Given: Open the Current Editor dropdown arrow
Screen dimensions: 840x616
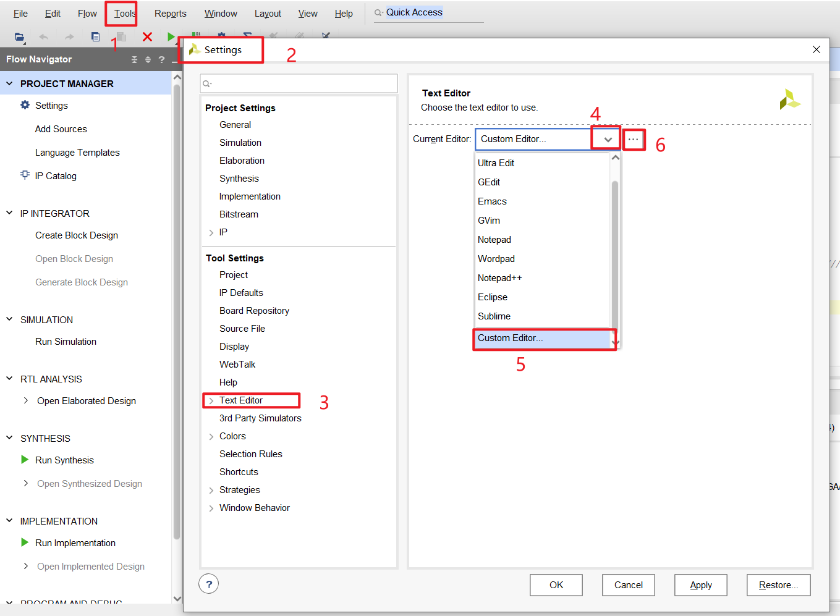Looking at the screenshot, I should [x=608, y=140].
